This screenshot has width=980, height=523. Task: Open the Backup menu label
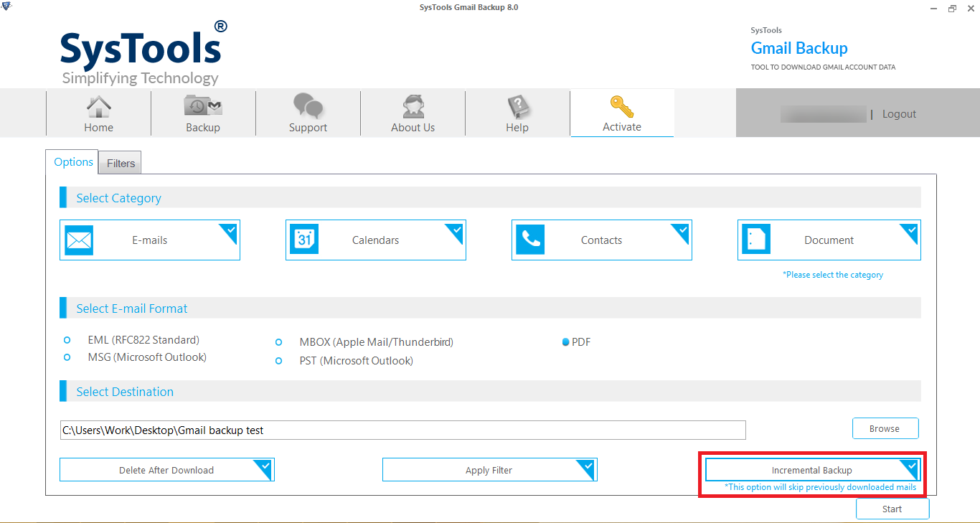[x=203, y=128]
